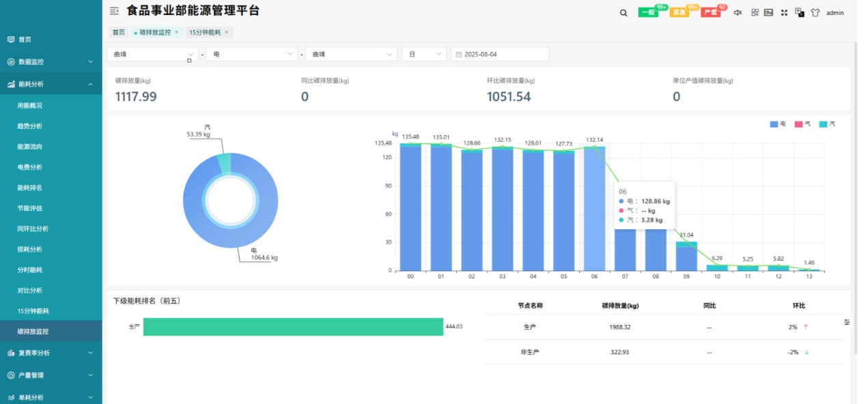Viewport: 868px width, 404px height.
Task: Open the 电 energy type dropdown
Action: (251, 54)
